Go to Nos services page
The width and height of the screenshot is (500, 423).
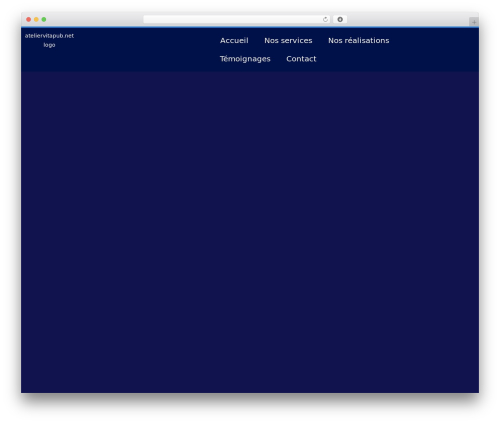tap(288, 41)
